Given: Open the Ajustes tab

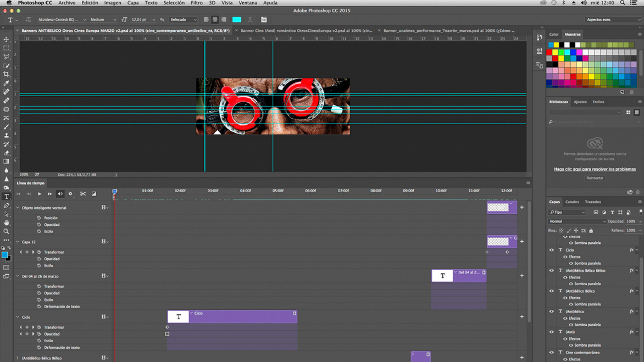Looking at the screenshot, I should [x=580, y=102].
